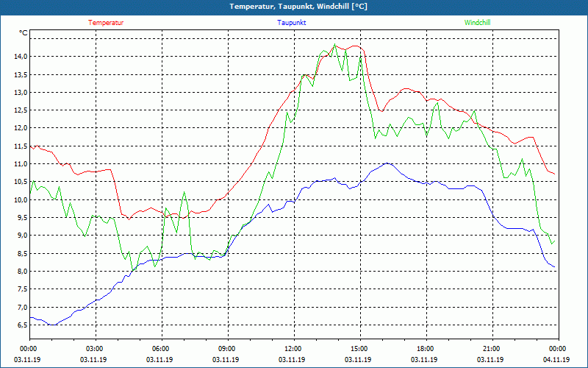Click the 8,0 y-axis label

22,271
